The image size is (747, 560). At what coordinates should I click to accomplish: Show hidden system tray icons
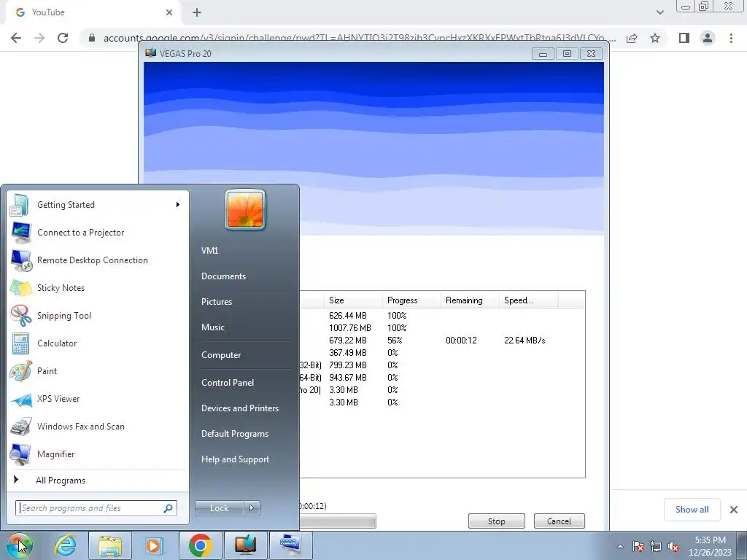[x=620, y=546]
